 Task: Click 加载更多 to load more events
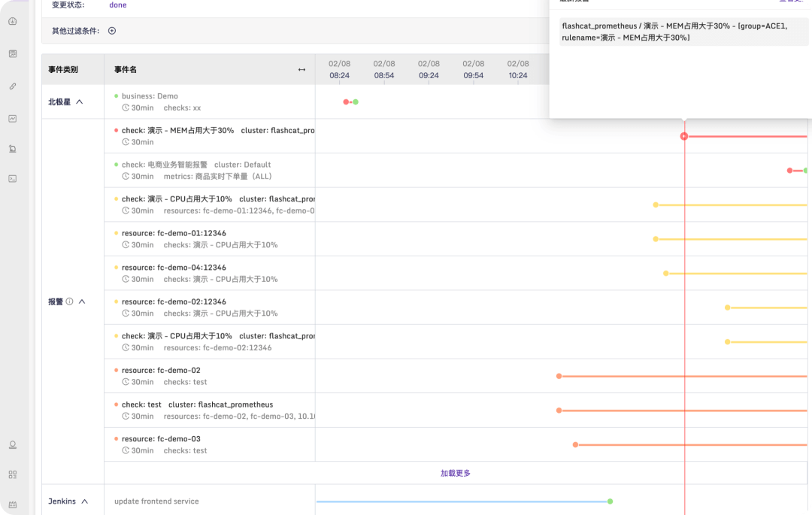(455, 473)
